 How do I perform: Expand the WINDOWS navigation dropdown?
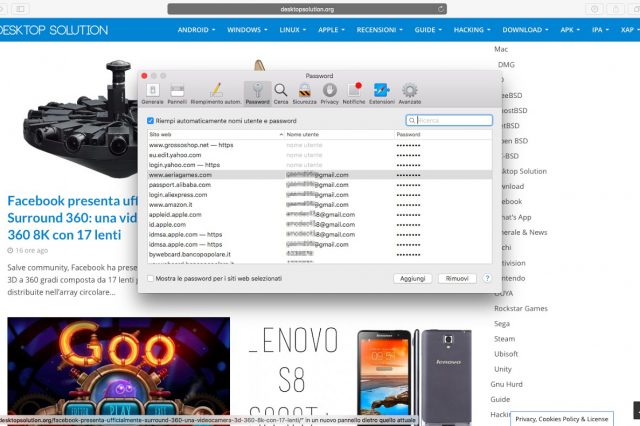(x=247, y=30)
